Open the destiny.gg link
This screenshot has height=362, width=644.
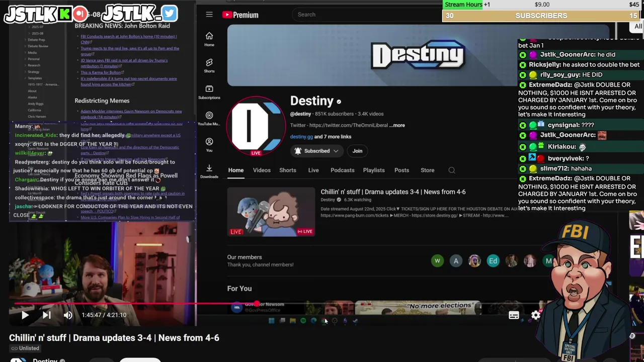pos(301,137)
